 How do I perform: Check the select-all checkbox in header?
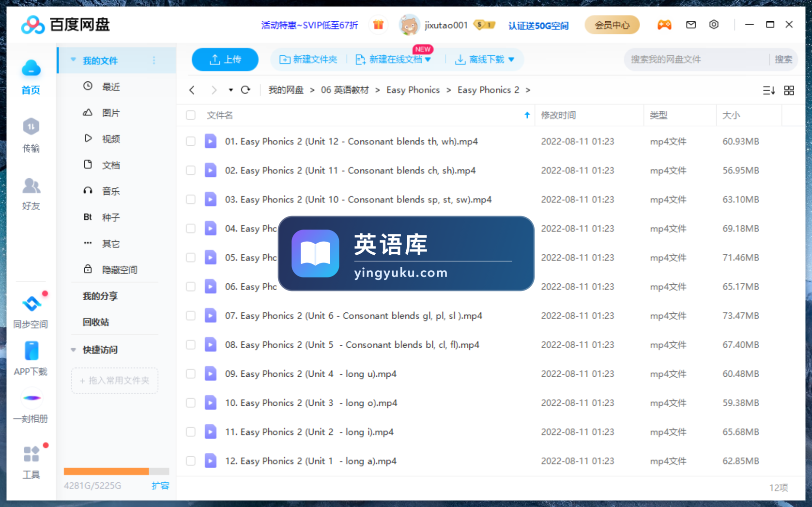point(191,115)
